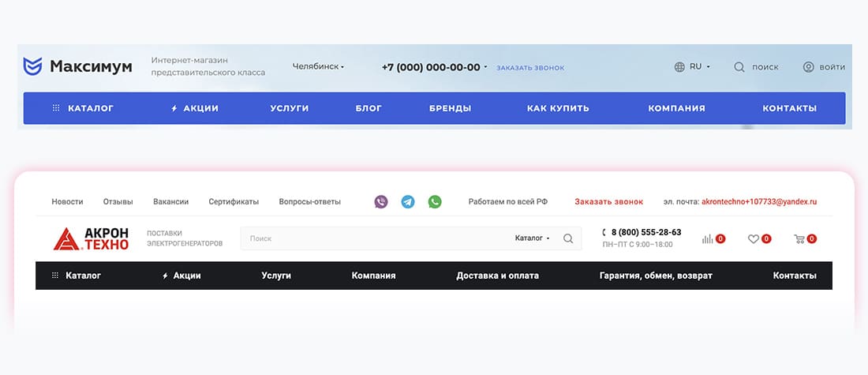Viewport: 868px width, 375px height.
Task: Click the Viber messenger icon
Action: point(381,201)
